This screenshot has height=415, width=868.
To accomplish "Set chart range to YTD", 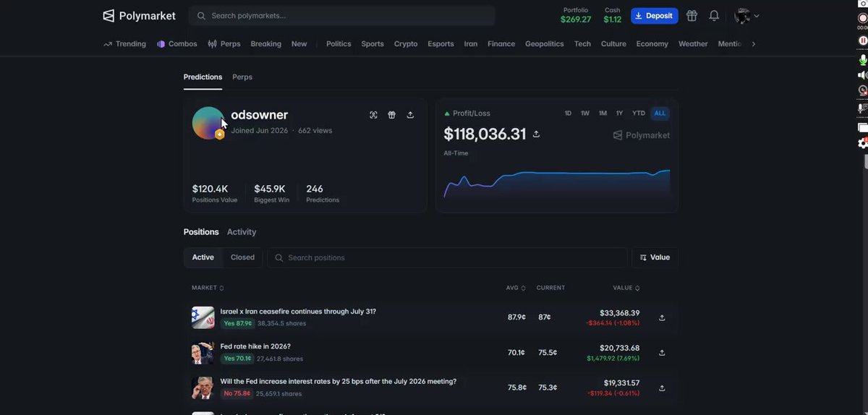I will click(639, 114).
